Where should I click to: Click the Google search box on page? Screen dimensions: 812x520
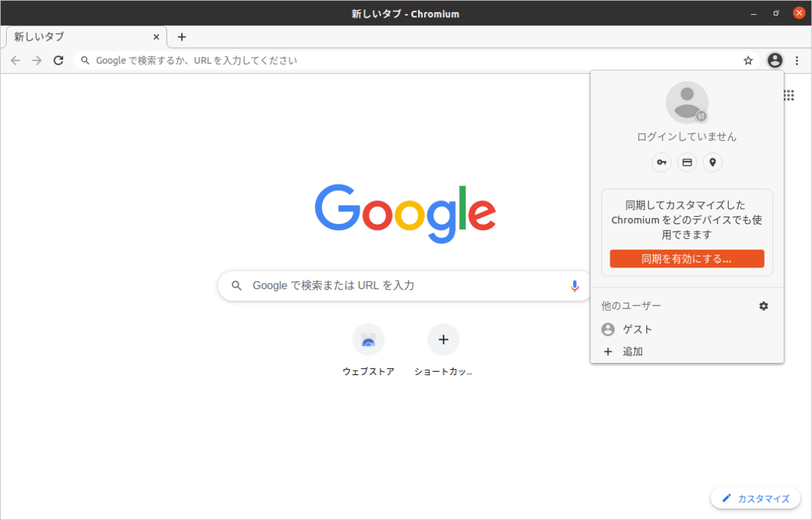pyautogui.click(x=405, y=286)
